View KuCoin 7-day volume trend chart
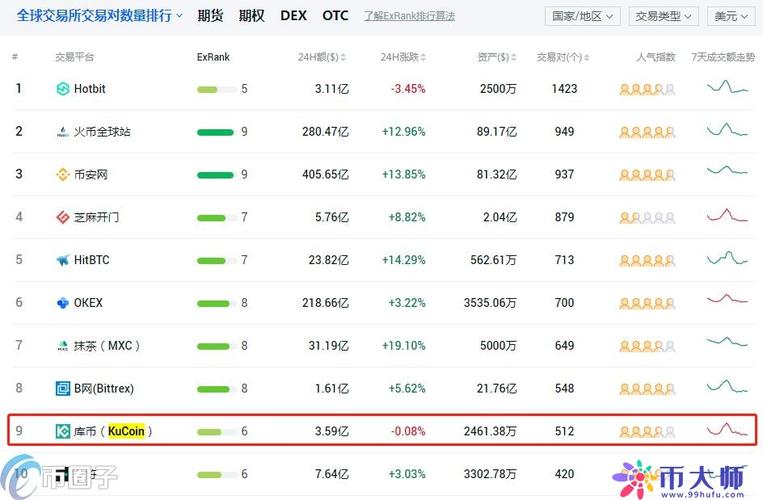Image resolution: width=763 pixels, height=500 pixels. coord(727,430)
